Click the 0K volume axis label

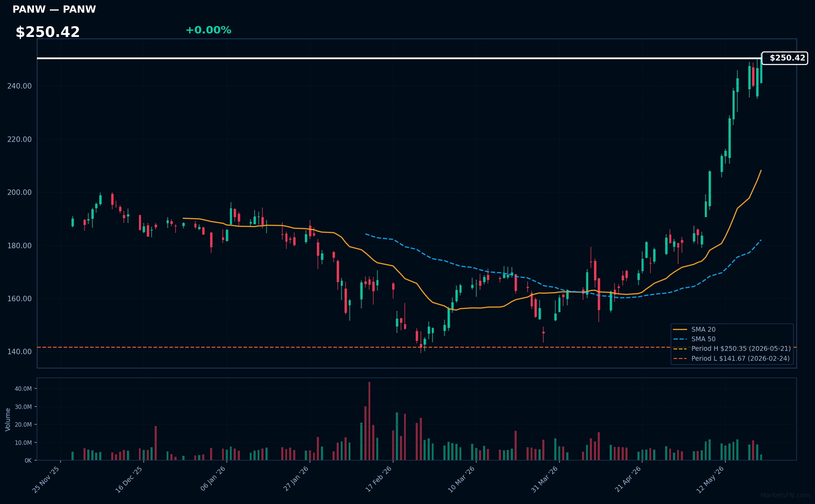pyautogui.click(x=28, y=461)
